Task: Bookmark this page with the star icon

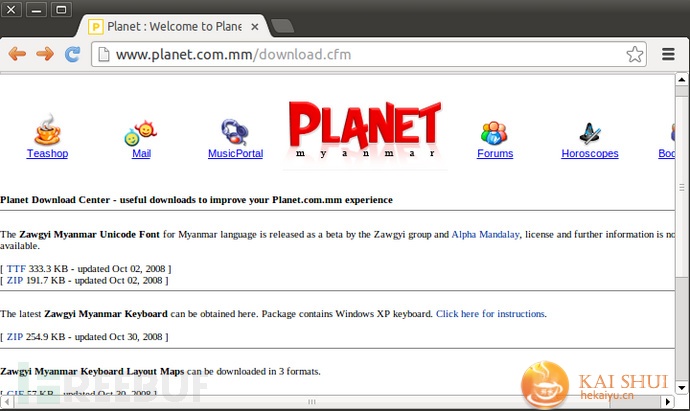Action: pyautogui.click(x=635, y=55)
